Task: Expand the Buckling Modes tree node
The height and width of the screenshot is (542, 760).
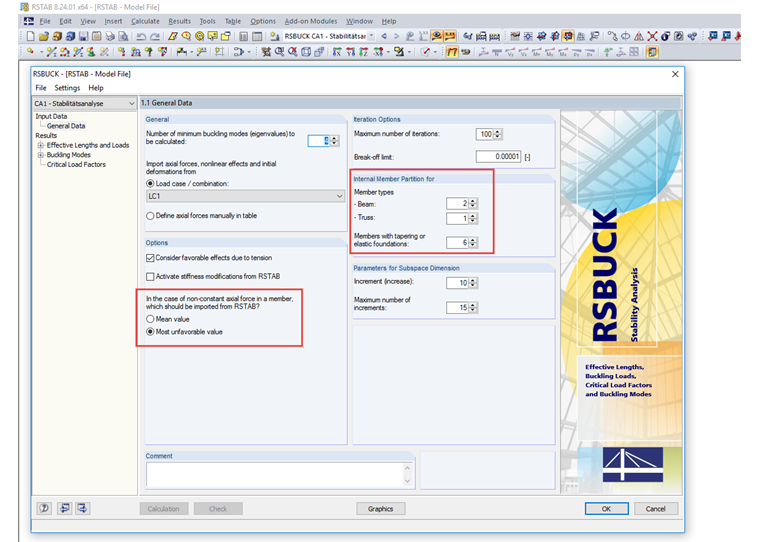Action: [x=41, y=155]
